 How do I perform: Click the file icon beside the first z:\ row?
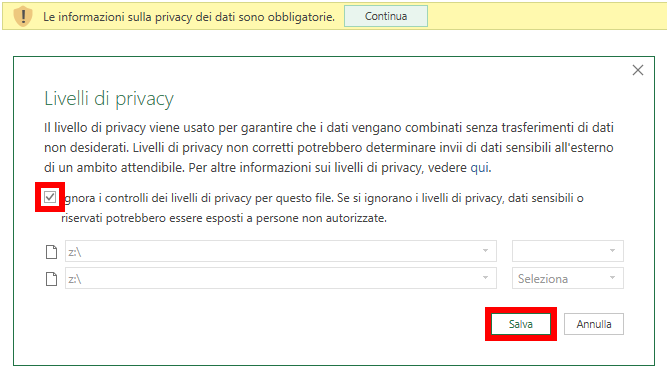(51, 252)
